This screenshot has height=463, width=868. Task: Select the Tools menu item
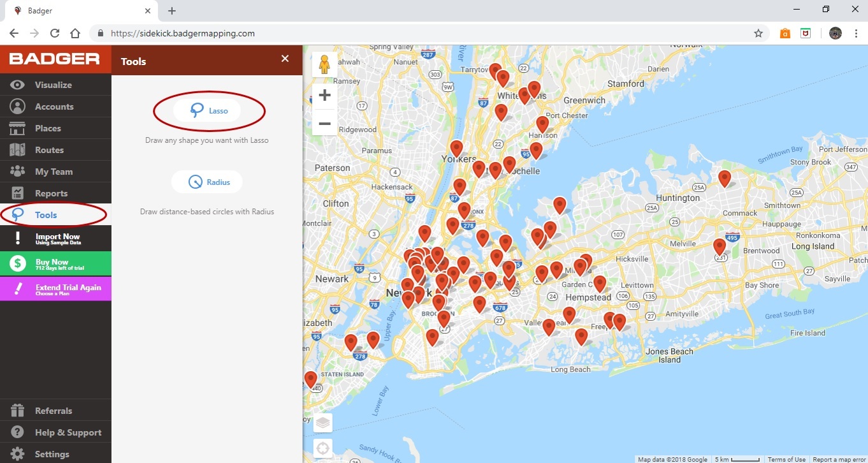(x=55, y=215)
